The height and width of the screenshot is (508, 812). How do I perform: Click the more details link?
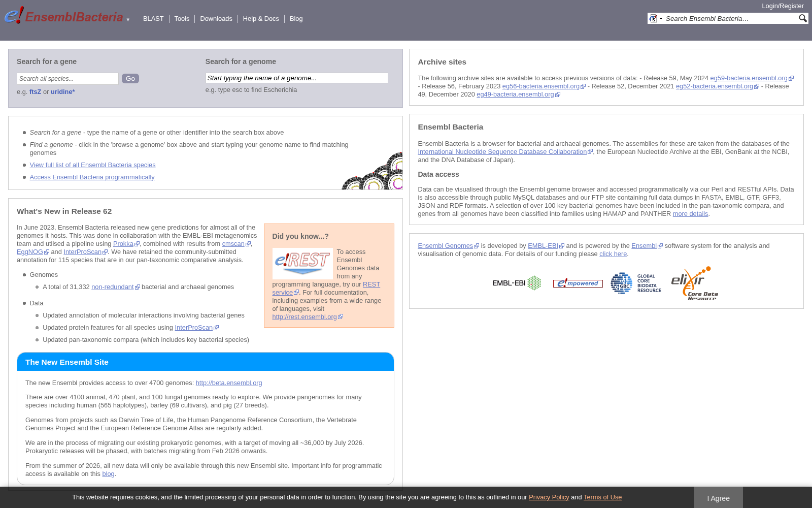click(690, 214)
